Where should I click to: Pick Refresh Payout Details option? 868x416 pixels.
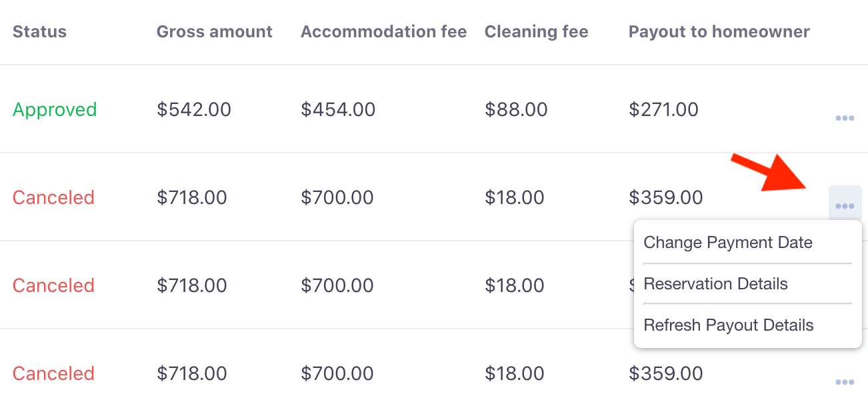[x=729, y=325]
